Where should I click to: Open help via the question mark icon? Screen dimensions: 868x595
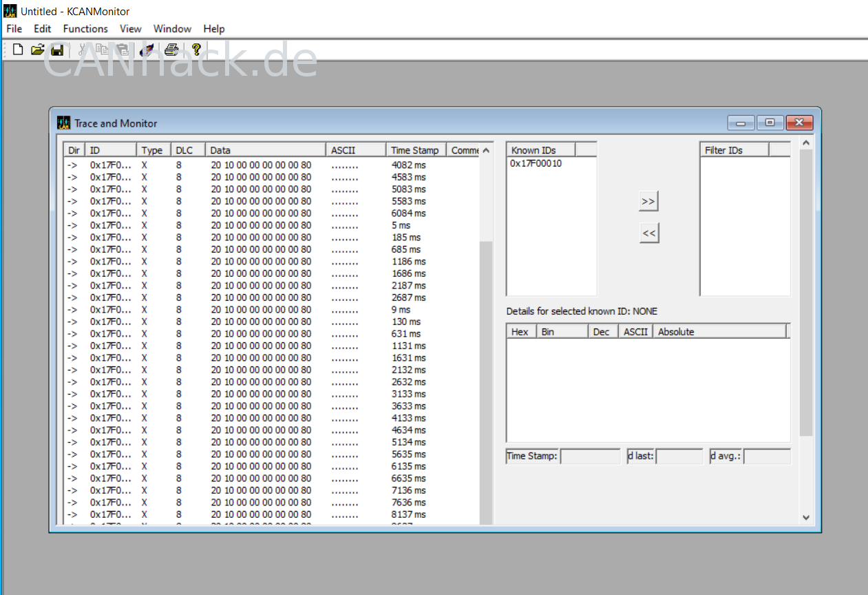coord(196,50)
